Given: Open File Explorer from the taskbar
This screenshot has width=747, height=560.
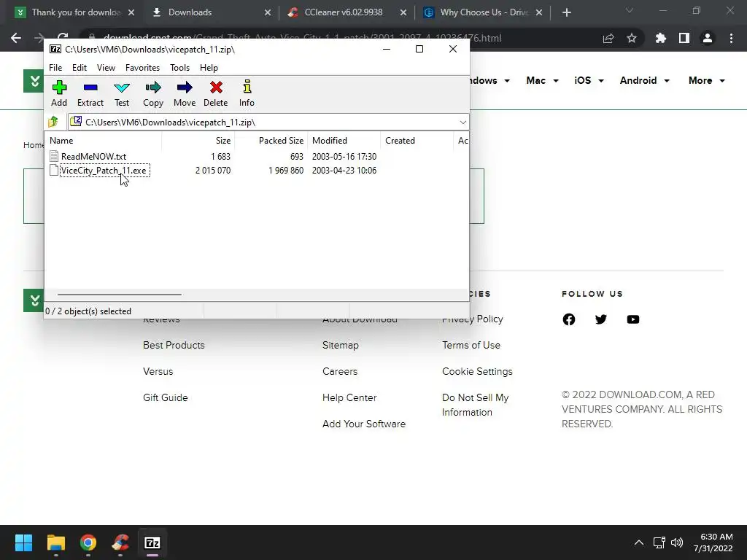Looking at the screenshot, I should click(x=55, y=542).
